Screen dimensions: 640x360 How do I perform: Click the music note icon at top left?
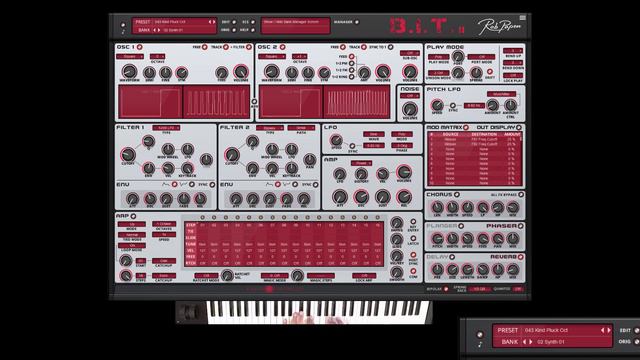pos(123,32)
